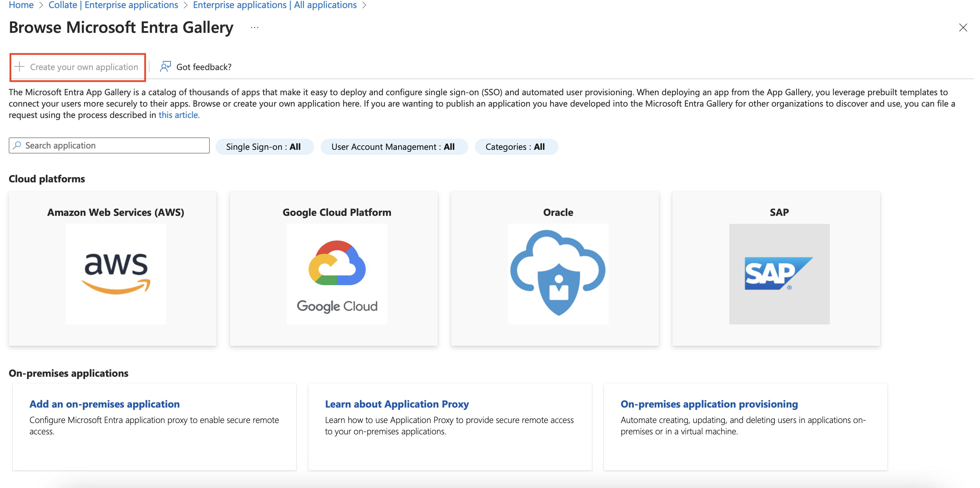Viewport: 980px width, 488px height.
Task: Click the search magnifier icon
Action: [17, 145]
